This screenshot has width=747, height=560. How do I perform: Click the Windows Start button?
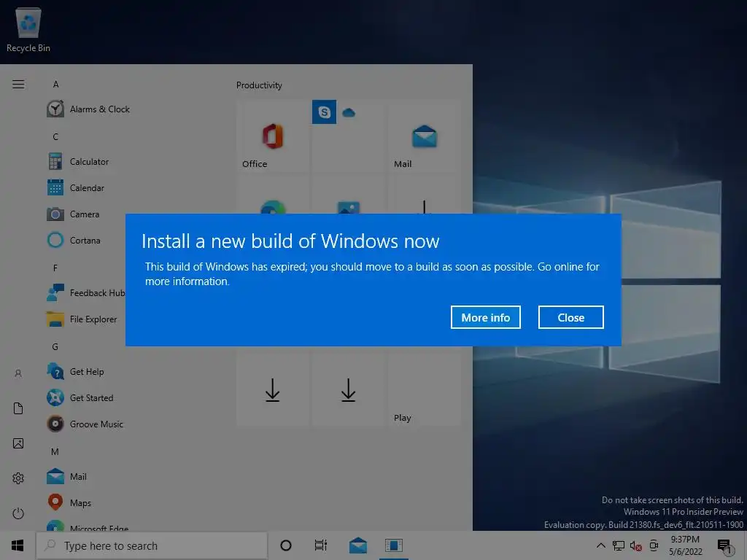pyautogui.click(x=18, y=545)
